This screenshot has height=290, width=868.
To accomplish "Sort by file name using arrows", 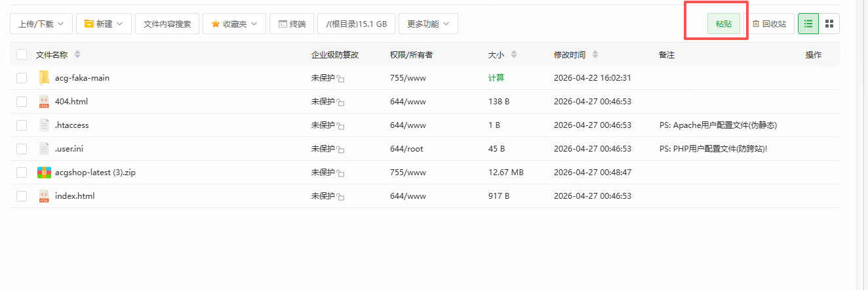I will point(77,54).
